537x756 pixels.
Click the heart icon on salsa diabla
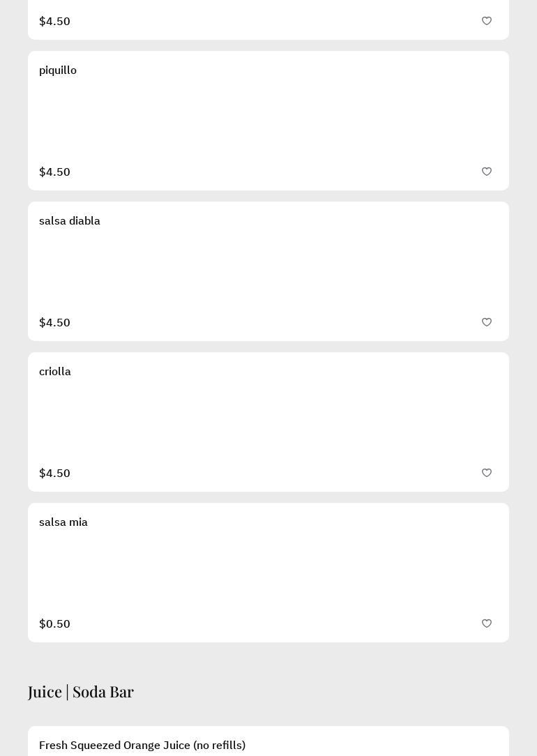pyautogui.click(x=487, y=322)
